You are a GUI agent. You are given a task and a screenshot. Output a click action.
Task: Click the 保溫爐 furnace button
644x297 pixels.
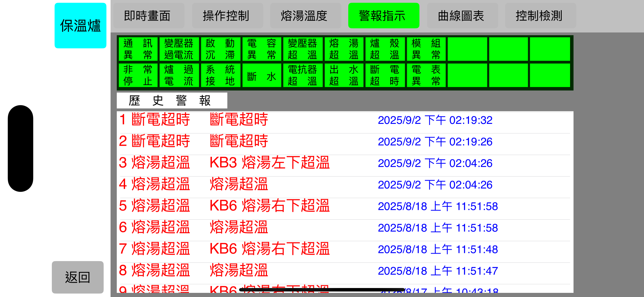coord(81,25)
